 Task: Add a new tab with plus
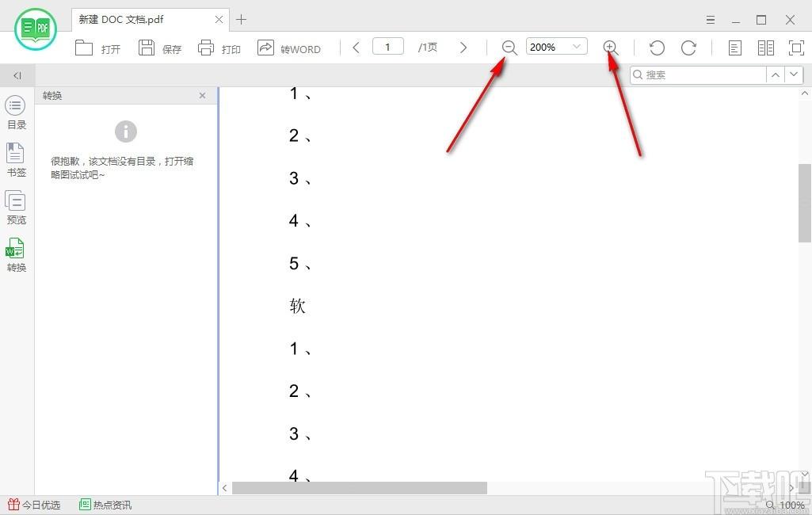[x=242, y=20]
